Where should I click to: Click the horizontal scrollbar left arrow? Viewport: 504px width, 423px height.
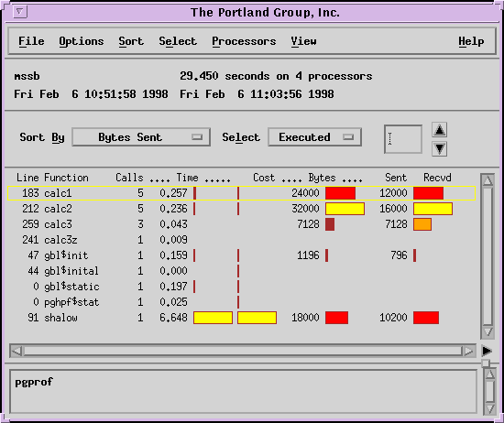[x=16, y=351]
